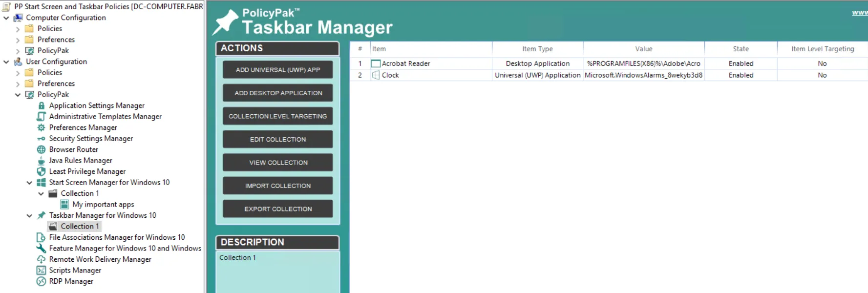Collapse the User Configuration node
Image resolution: width=868 pixels, height=293 pixels.
click(6, 62)
